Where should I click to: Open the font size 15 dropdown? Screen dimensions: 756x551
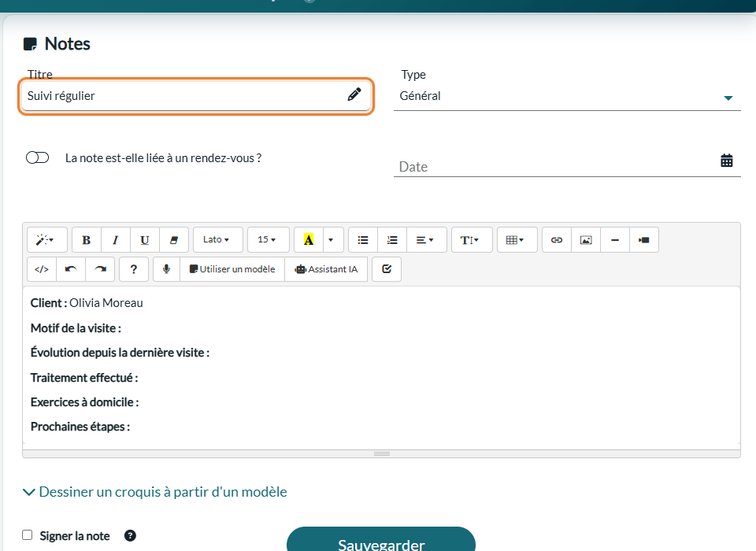[x=269, y=240]
